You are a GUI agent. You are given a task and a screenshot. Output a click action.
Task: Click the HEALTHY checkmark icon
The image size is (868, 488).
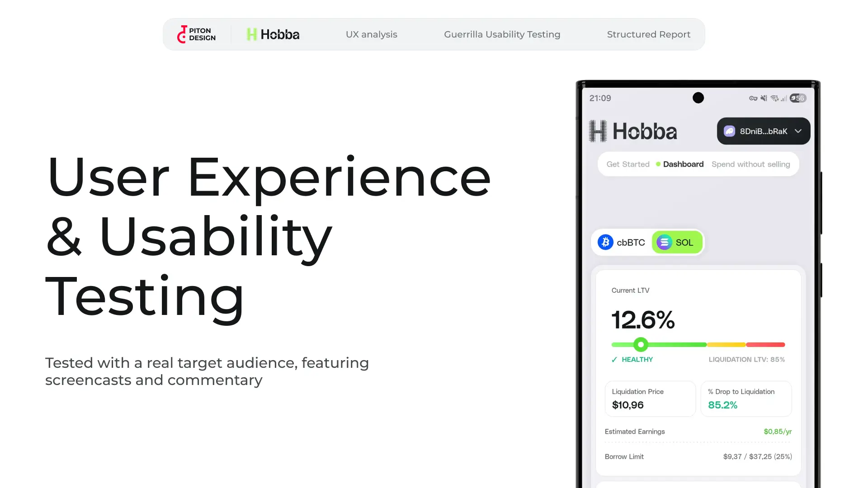pos(614,360)
